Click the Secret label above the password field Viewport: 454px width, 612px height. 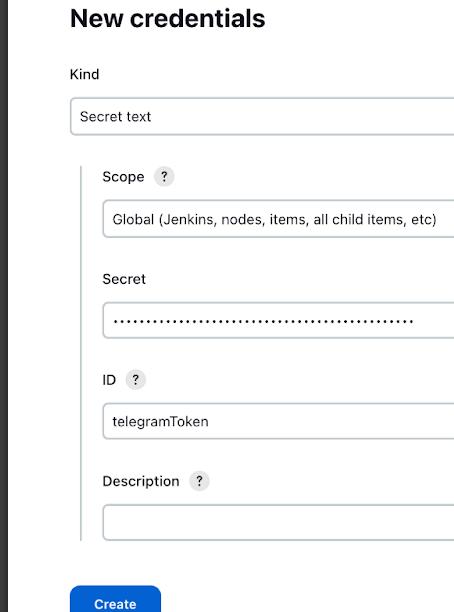coord(124,279)
